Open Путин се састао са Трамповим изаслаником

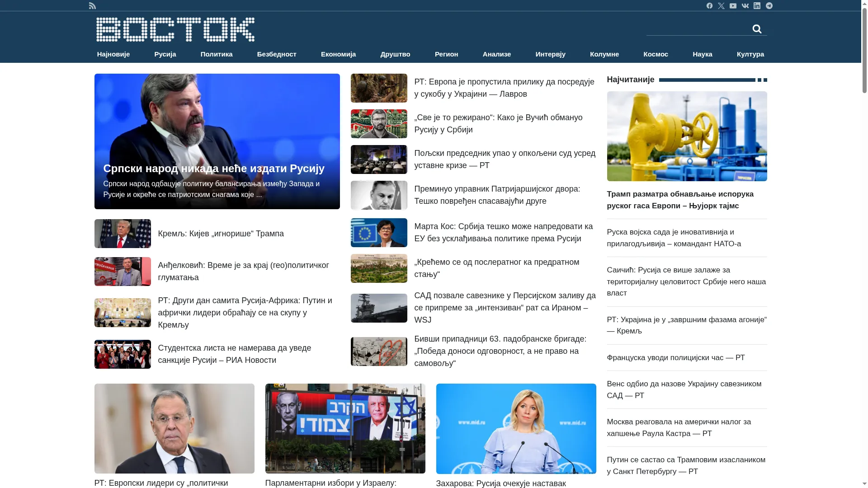686,466
